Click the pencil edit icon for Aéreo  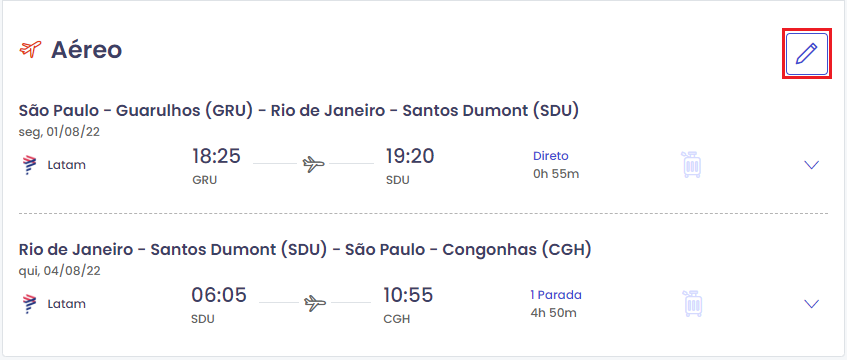click(806, 54)
